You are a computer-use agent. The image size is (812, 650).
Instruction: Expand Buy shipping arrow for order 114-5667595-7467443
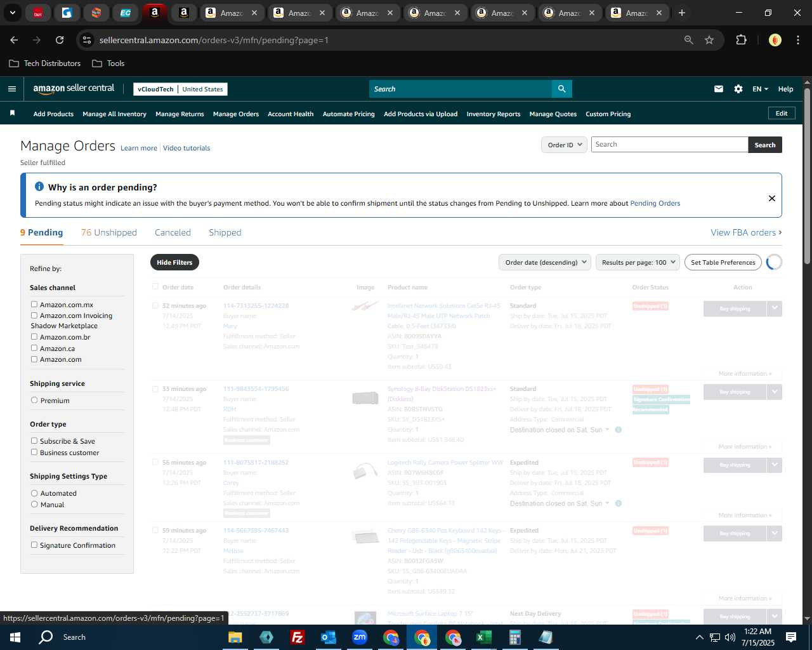pos(775,533)
